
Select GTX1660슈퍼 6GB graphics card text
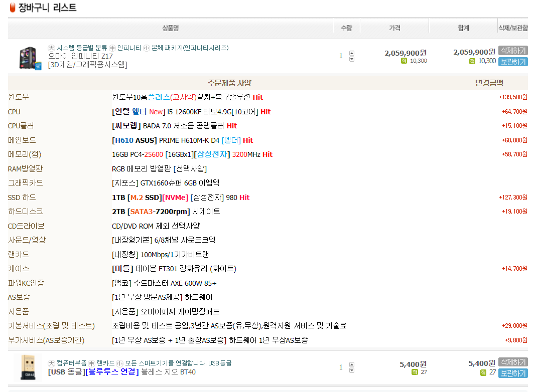[166, 183]
